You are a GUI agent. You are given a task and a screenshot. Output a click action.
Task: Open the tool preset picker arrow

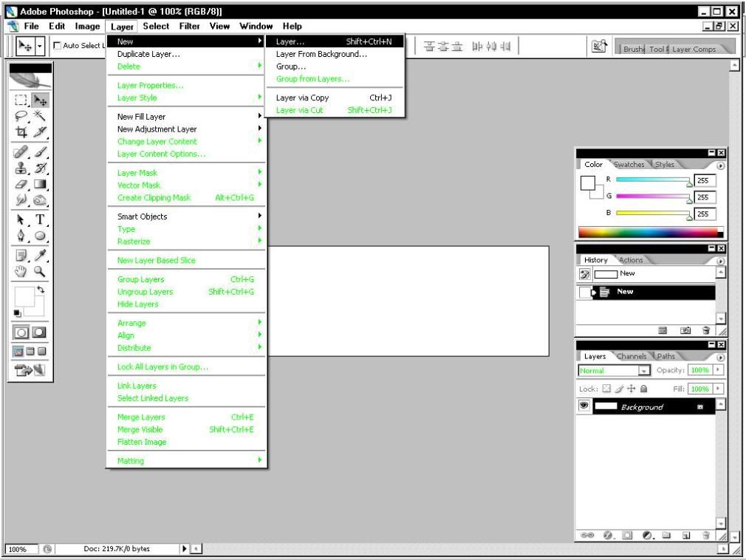(x=40, y=46)
